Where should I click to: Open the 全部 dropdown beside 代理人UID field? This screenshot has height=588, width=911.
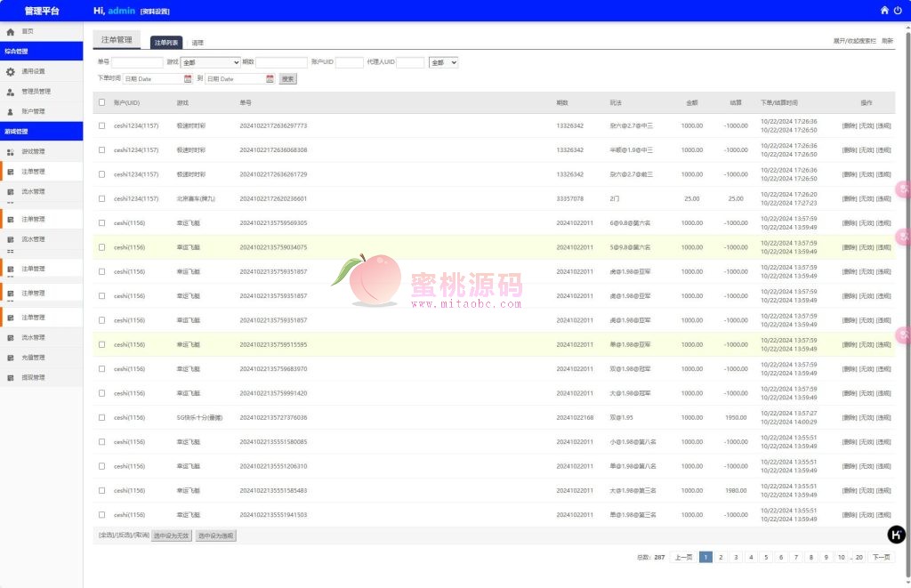(443, 62)
